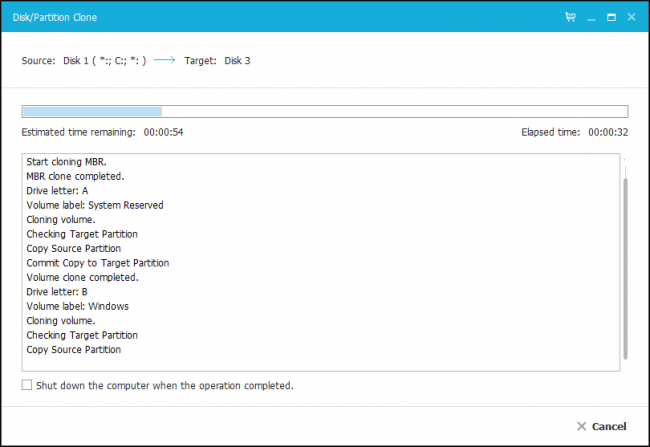Select the 'MBR clone completed.' log entry
Image resolution: width=650 pixels, height=447 pixels.
click(75, 176)
